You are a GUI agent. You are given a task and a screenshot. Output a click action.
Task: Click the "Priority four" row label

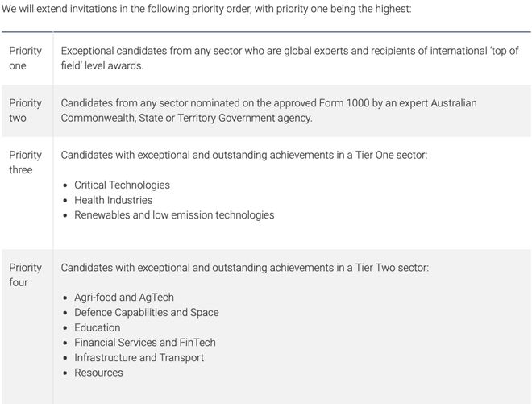tap(25, 275)
